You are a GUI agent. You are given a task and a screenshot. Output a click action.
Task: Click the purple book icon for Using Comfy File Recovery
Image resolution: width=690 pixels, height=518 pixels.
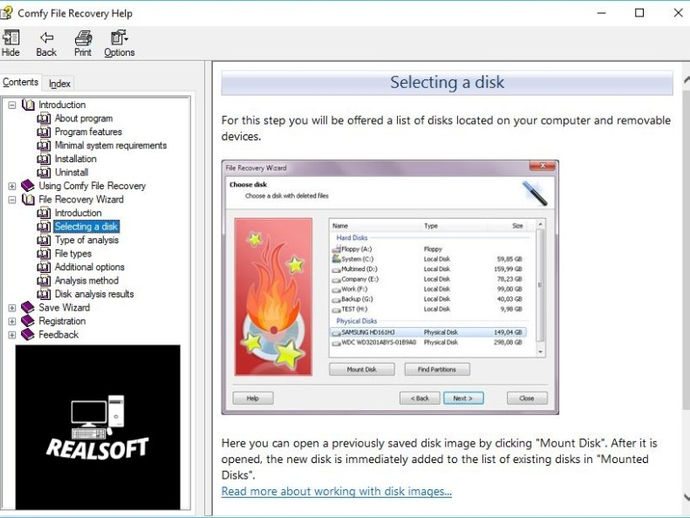28,186
